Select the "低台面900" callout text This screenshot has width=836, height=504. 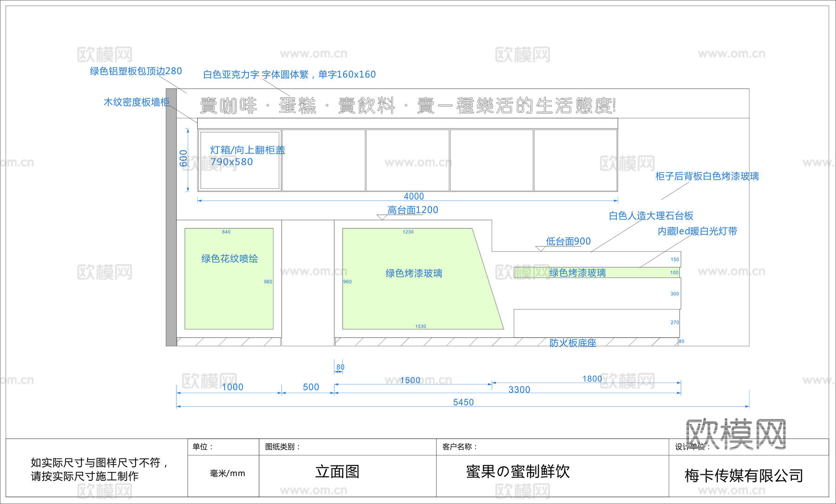[x=568, y=240]
